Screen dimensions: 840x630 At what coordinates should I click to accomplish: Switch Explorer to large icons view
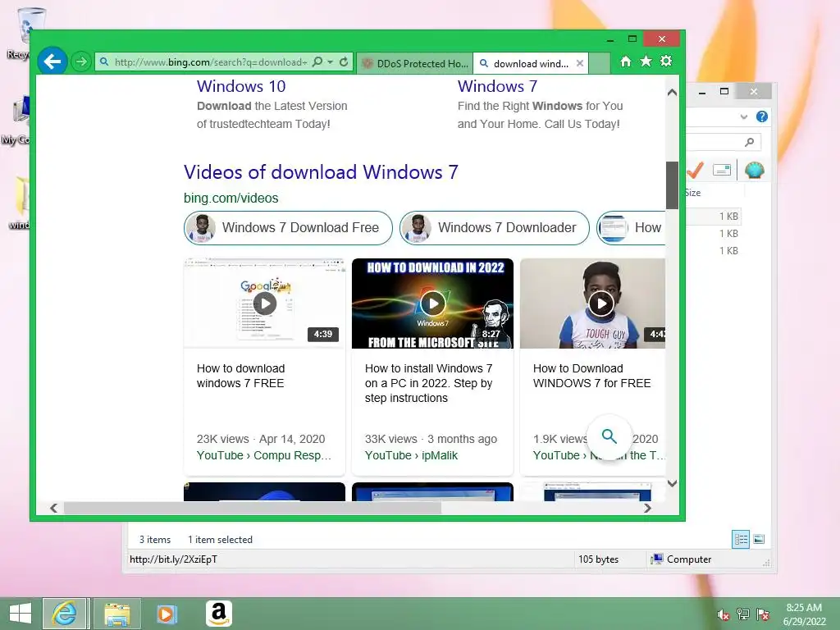click(x=759, y=539)
